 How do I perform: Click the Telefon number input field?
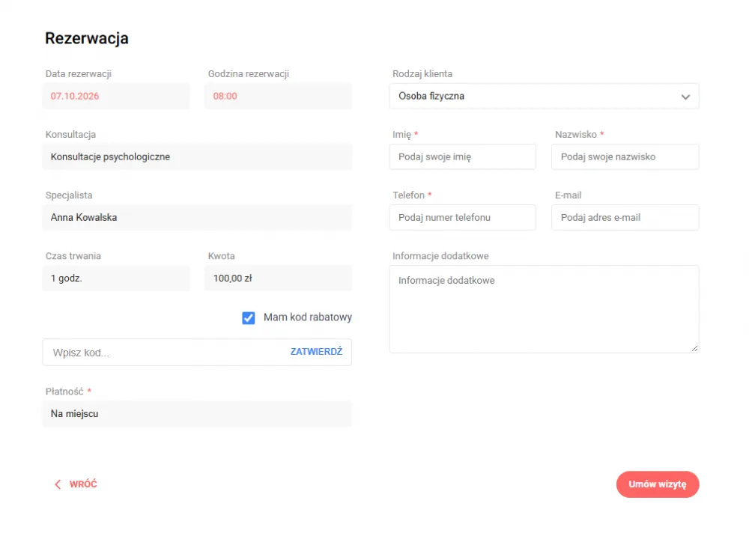point(462,218)
